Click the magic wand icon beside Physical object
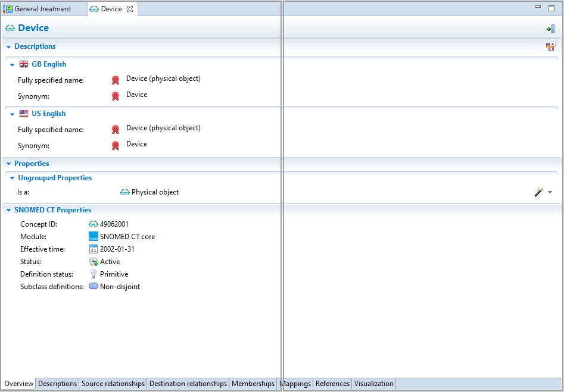 click(539, 192)
